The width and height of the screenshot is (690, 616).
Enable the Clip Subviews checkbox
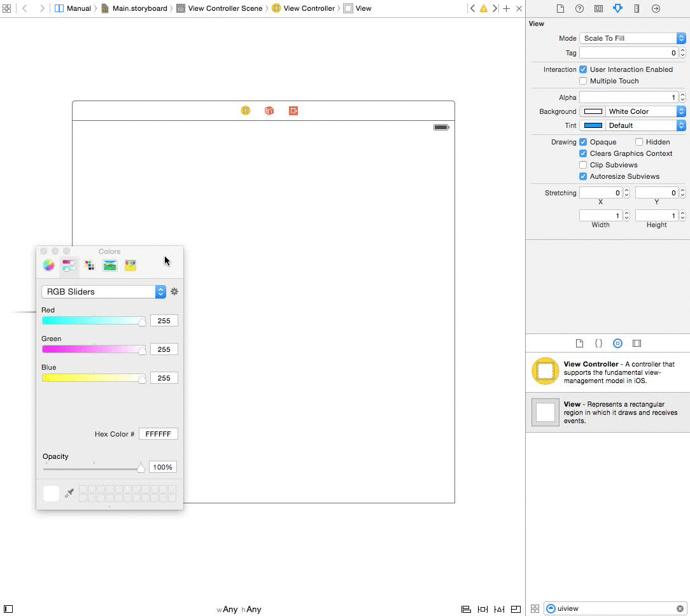coord(583,165)
